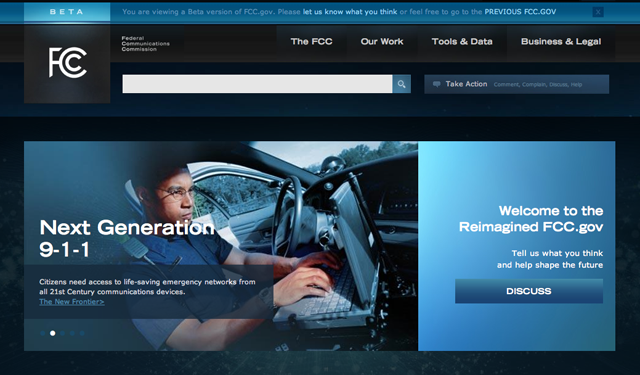Select the fifth carousel dot

[x=82, y=333]
